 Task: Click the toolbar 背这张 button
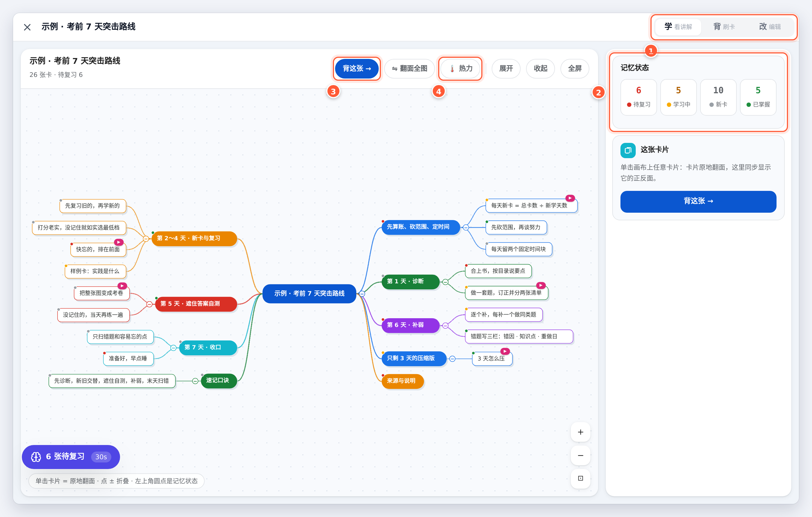point(357,68)
